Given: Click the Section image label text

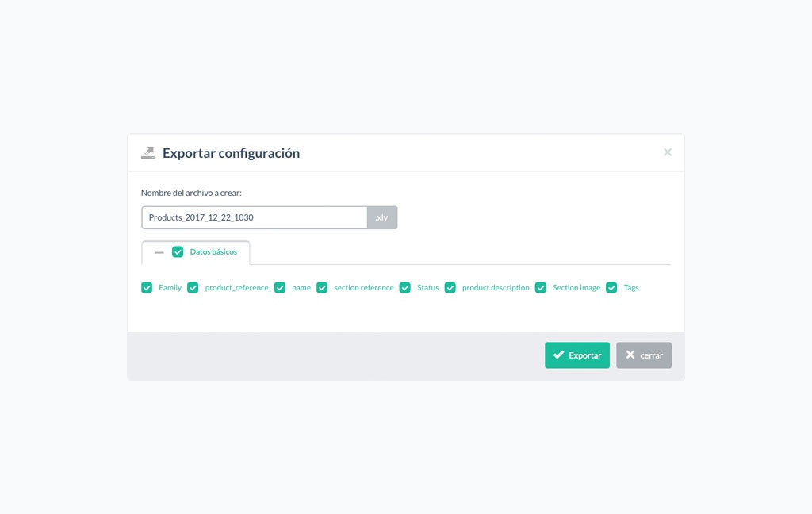Looking at the screenshot, I should coord(576,288).
